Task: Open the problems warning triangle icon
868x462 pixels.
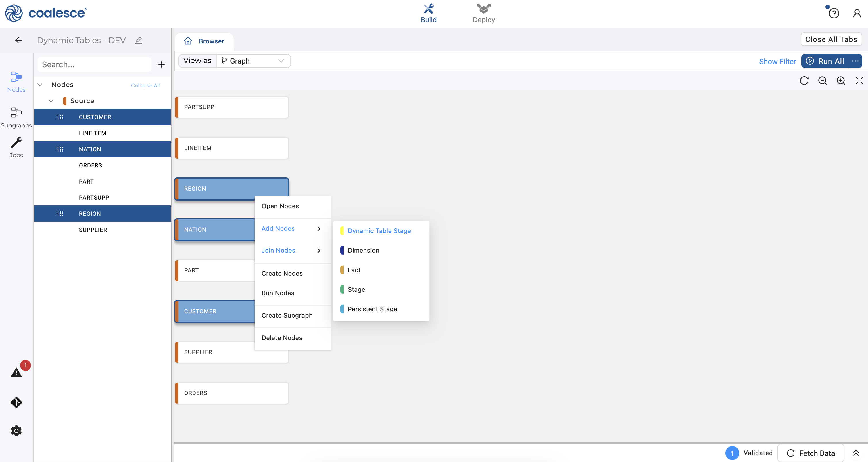Action: [16, 373]
